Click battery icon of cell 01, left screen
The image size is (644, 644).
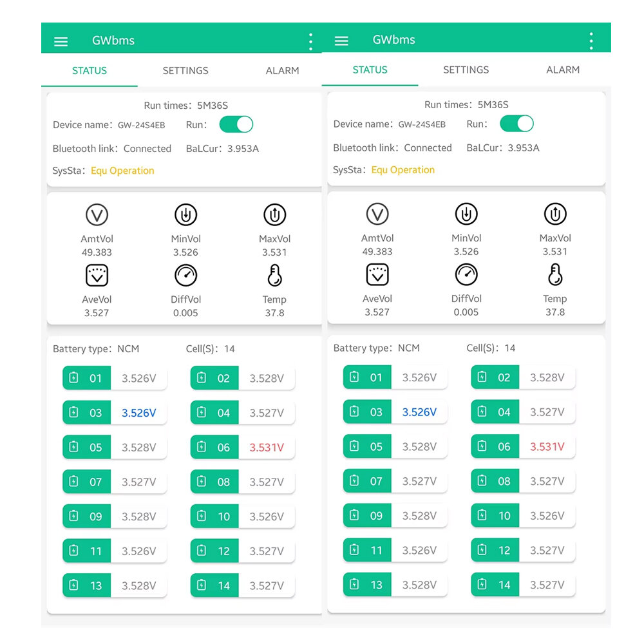[x=74, y=377]
